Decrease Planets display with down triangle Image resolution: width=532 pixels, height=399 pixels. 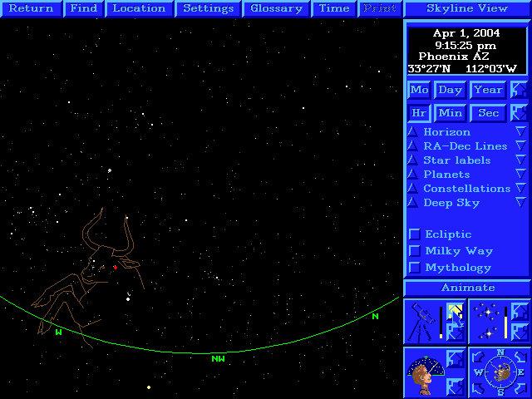520,174
